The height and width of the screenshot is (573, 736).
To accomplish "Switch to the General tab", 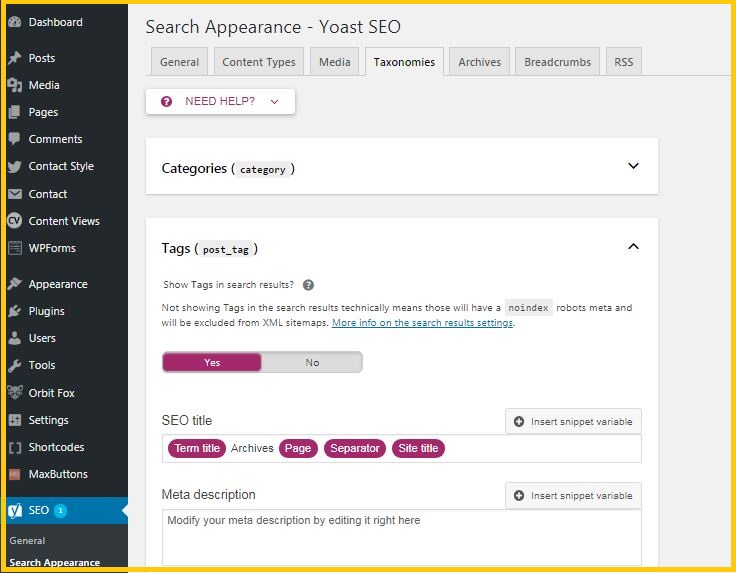I will pyautogui.click(x=179, y=61).
